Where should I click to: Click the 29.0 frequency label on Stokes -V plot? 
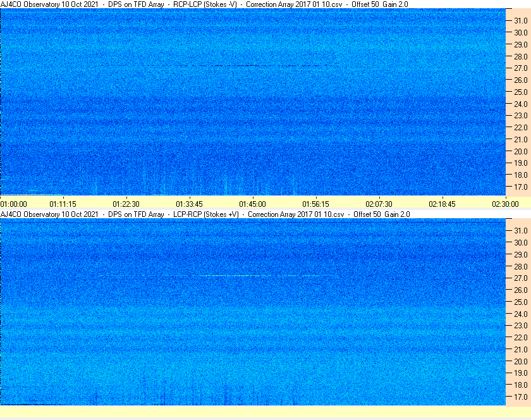tap(521, 45)
